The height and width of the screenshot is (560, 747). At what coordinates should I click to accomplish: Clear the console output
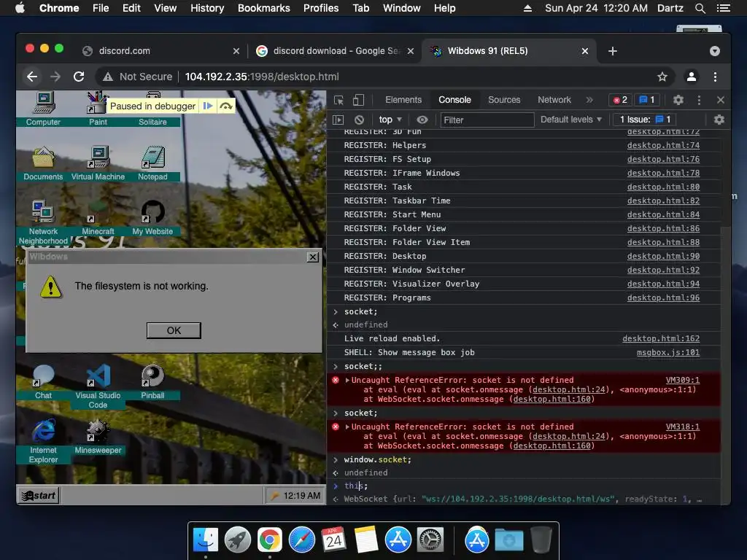pyautogui.click(x=359, y=120)
